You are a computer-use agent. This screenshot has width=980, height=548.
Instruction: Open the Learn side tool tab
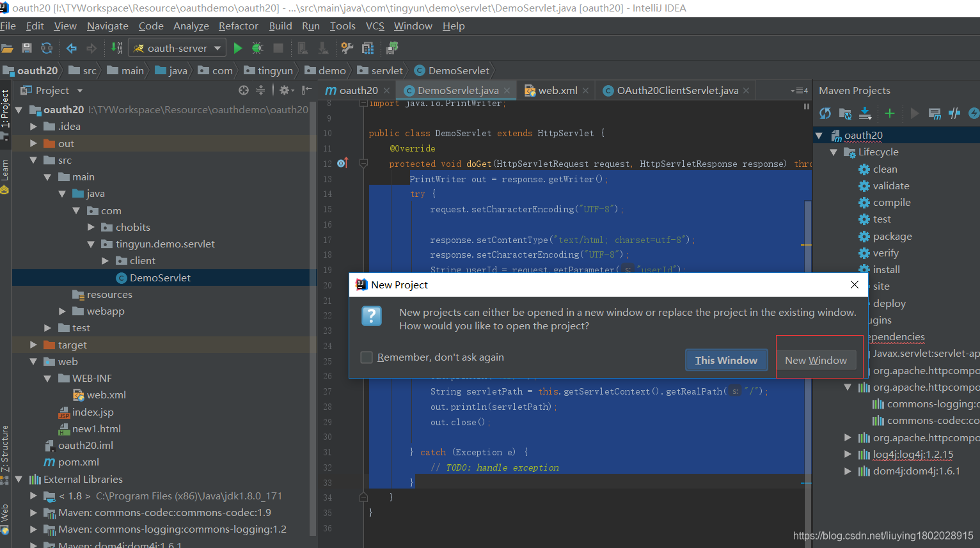(5, 176)
